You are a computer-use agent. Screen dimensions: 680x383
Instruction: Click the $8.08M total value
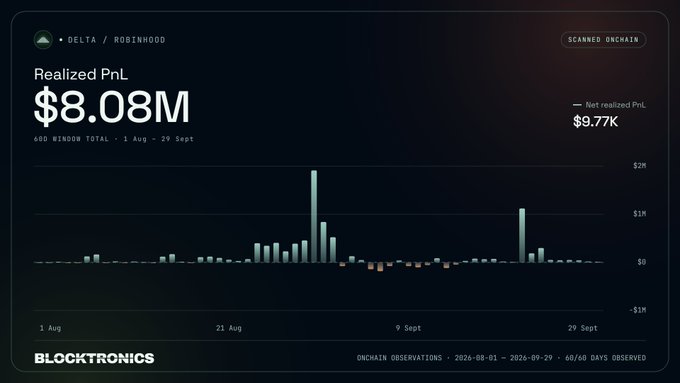111,106
